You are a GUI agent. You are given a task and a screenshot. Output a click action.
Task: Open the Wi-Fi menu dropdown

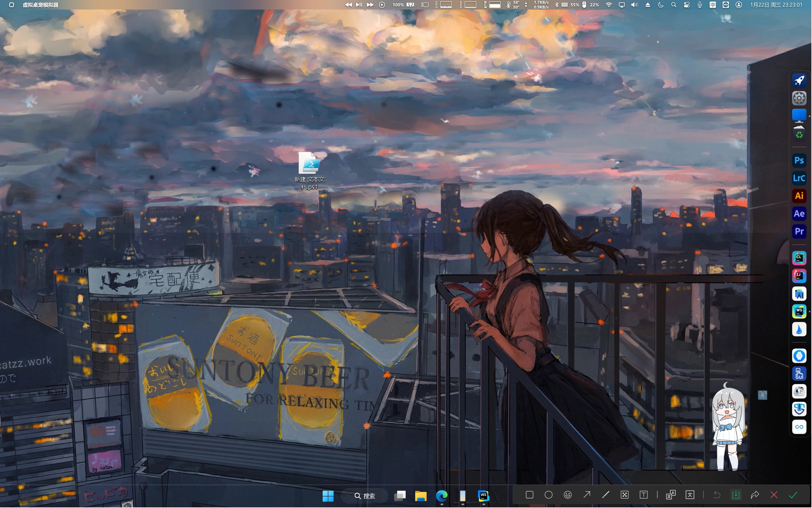pyautogui.click(x=609, y=5)
